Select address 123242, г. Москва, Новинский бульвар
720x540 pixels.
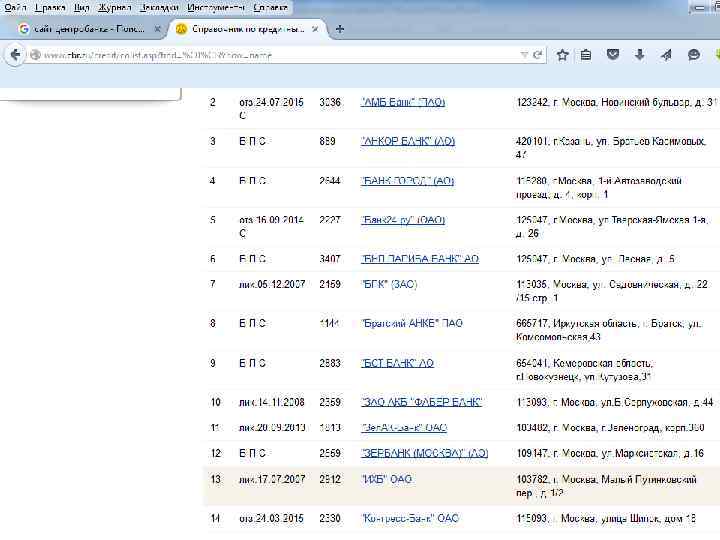point(616,102)
